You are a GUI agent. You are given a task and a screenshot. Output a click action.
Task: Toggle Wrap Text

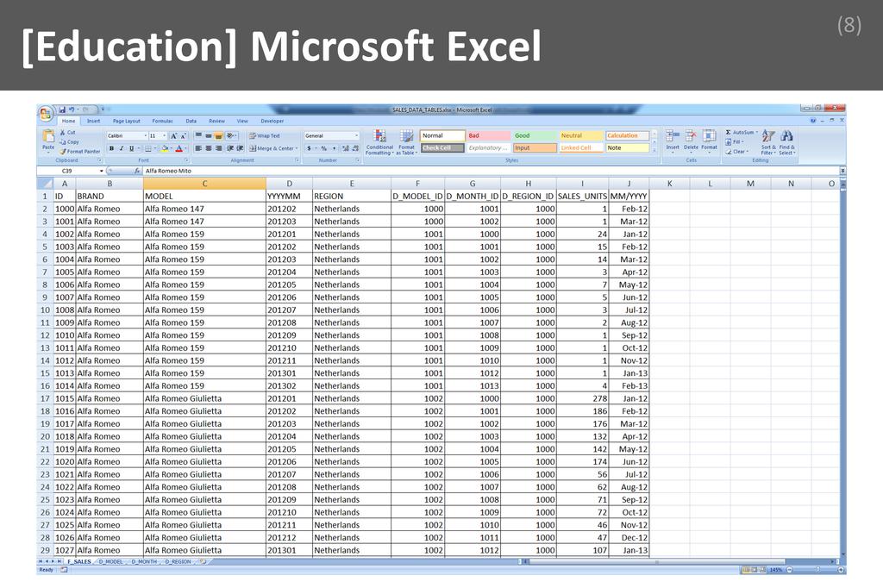(x=265, y=135)
